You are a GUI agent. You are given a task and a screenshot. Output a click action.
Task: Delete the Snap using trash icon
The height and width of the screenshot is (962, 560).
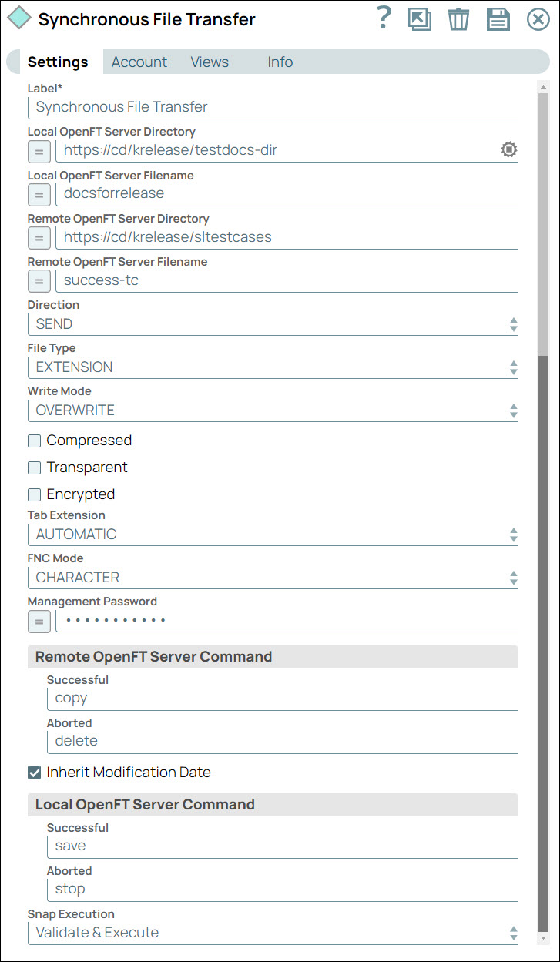[459, 19]
